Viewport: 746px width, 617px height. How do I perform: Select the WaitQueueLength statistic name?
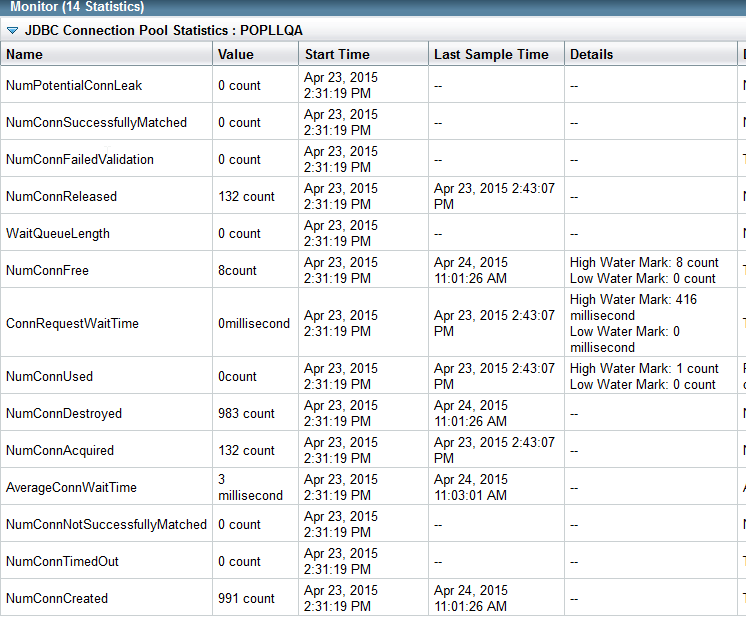coord(58,234)
